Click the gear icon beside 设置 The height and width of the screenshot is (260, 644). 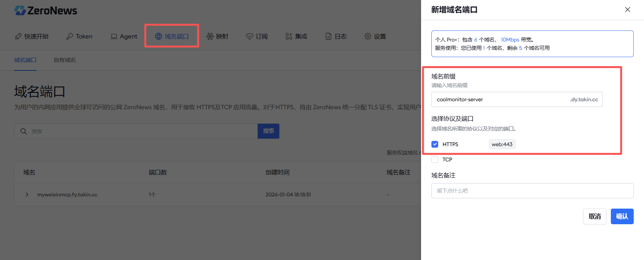coord(368,37)
